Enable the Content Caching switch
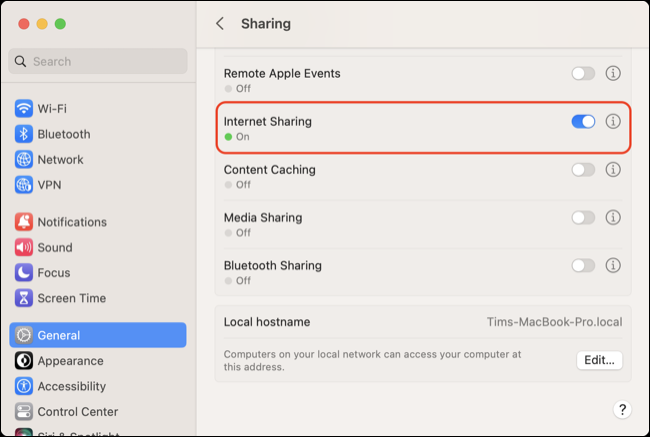Viewport: 650px width, 437px height. [x=583, y=170]
